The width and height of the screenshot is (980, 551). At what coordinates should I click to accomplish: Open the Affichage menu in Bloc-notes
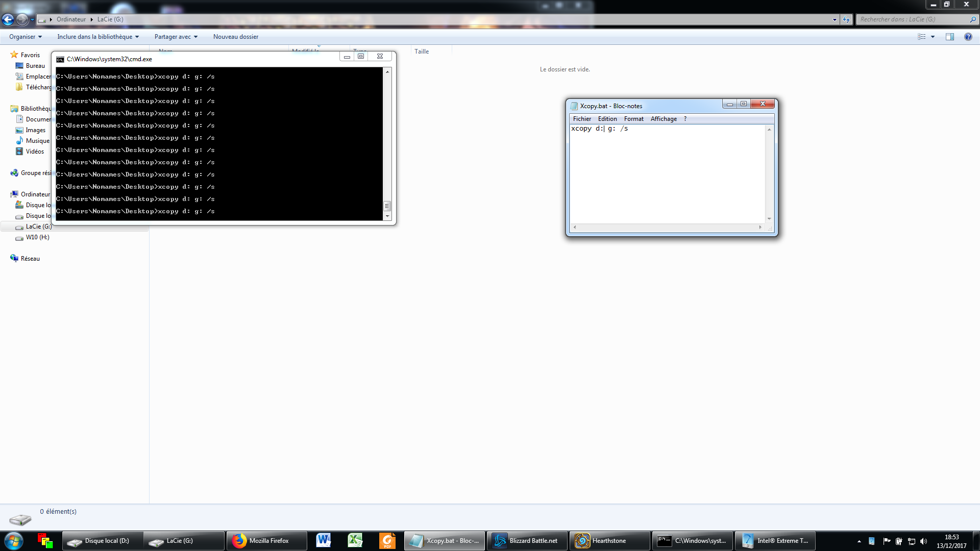coord(664,119)
